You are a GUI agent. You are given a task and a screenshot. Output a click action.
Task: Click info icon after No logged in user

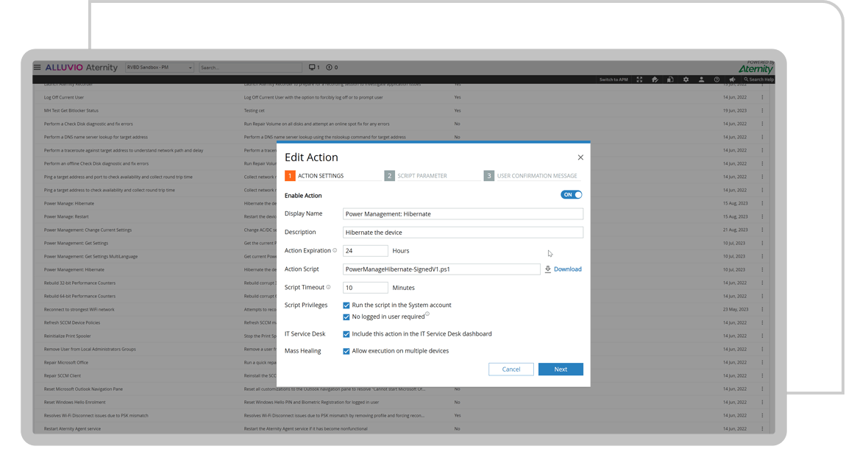pyautogui.click(x=427, y=314)
